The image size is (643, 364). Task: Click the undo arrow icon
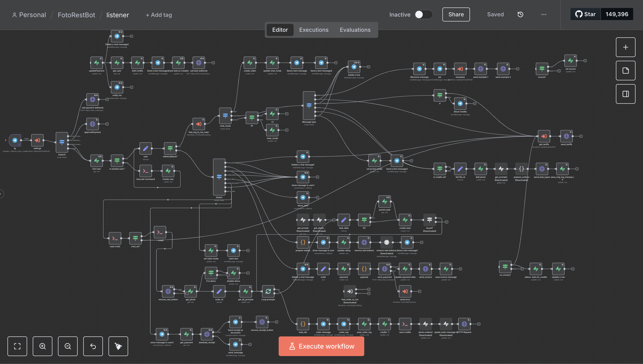coord(93,346)
